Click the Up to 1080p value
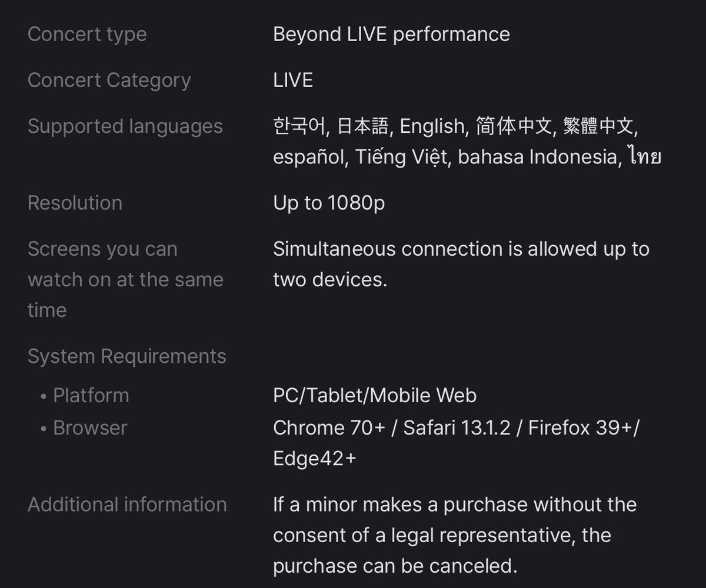This screenshot has width=706, height=588. 329,203
